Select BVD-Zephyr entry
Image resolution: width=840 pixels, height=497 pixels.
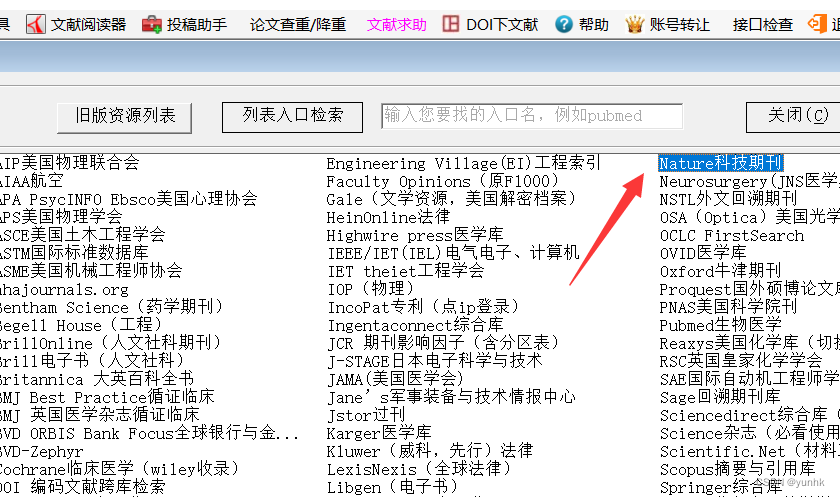42,451
